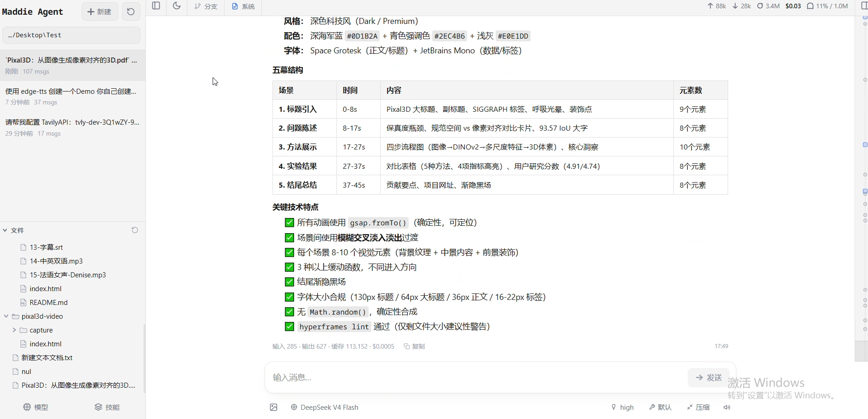The height and width of the screenshot is (419, 868).
Task: Open the 模型 models panel
Action: [36, 407]
